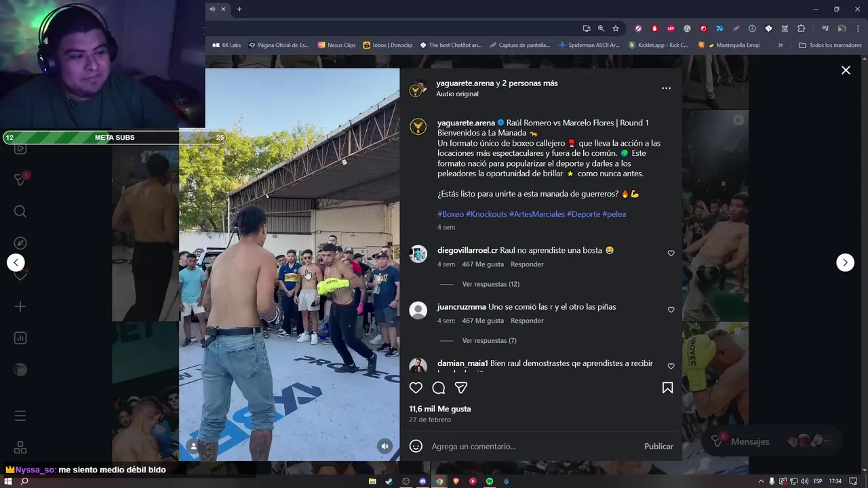Open Chrome extensions puzzle menu
The image size is (868, 488).
pos(801,28)
